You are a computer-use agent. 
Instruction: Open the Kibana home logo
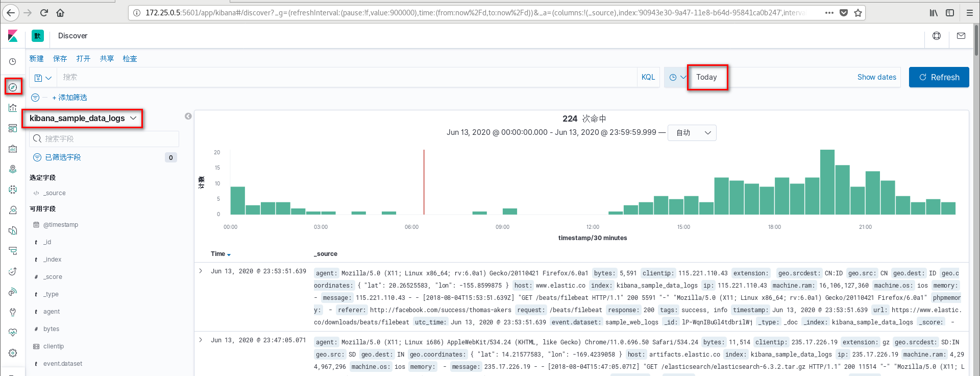click(13, 36)
